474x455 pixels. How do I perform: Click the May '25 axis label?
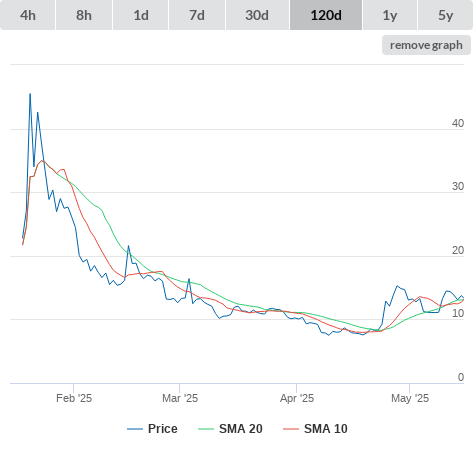(410, 398)
